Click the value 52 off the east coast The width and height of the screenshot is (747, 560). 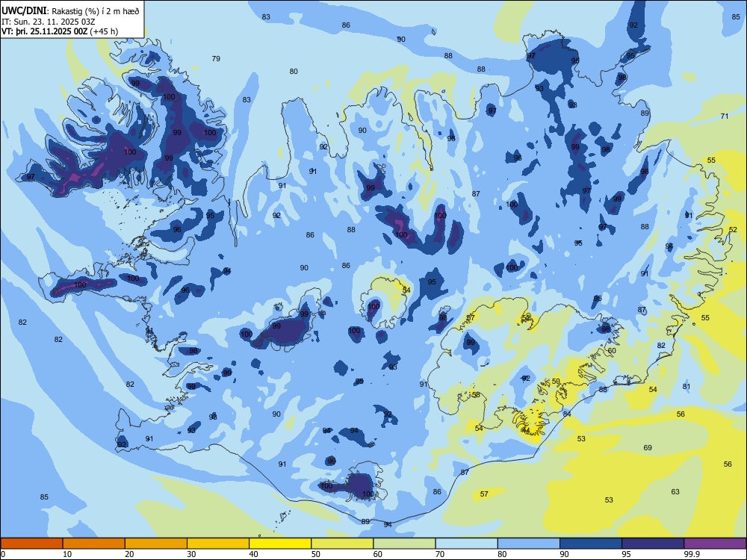(x=733, y=229)
